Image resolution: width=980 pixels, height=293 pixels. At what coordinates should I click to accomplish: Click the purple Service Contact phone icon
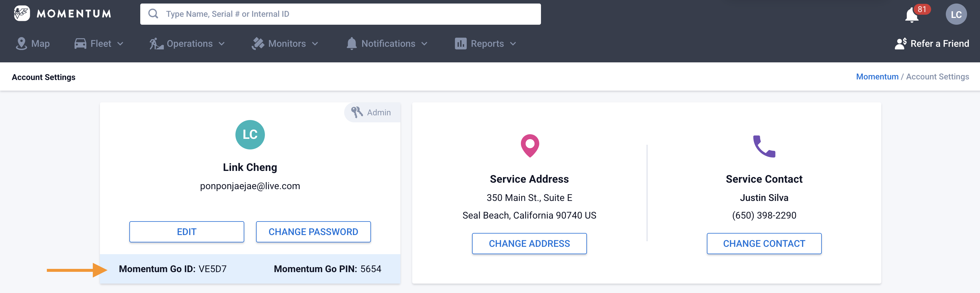pos(764,146)
